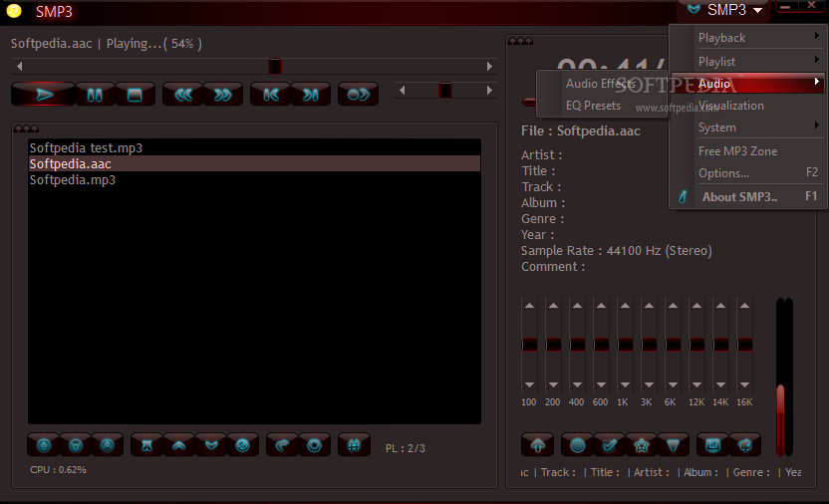
Task: Choose Audio Effects in the submenu
Action: pyautogui.click(x=602, y=84)
